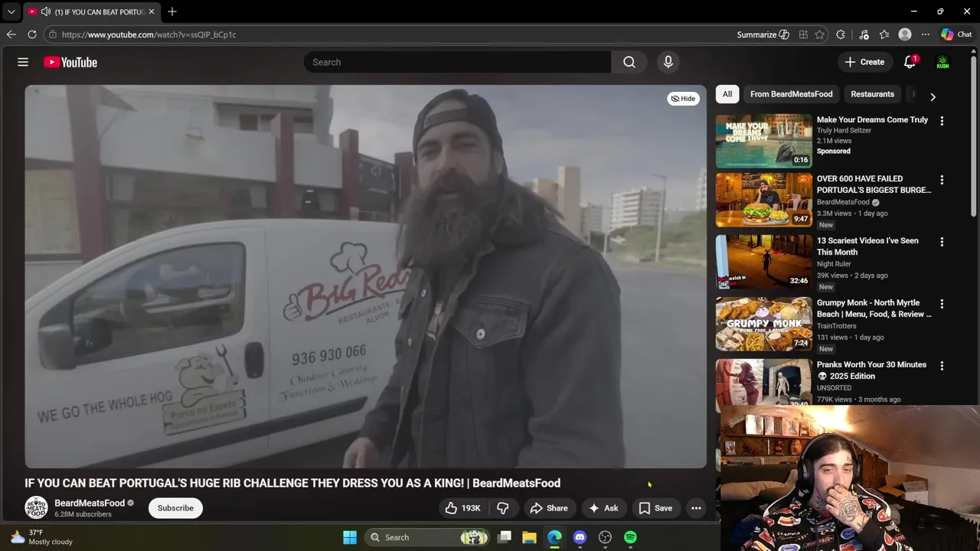Open OVER 600 HAVE FAILED video thumbnail
Image resolution: width=980 pixels, height=551 pixels.
764,201
